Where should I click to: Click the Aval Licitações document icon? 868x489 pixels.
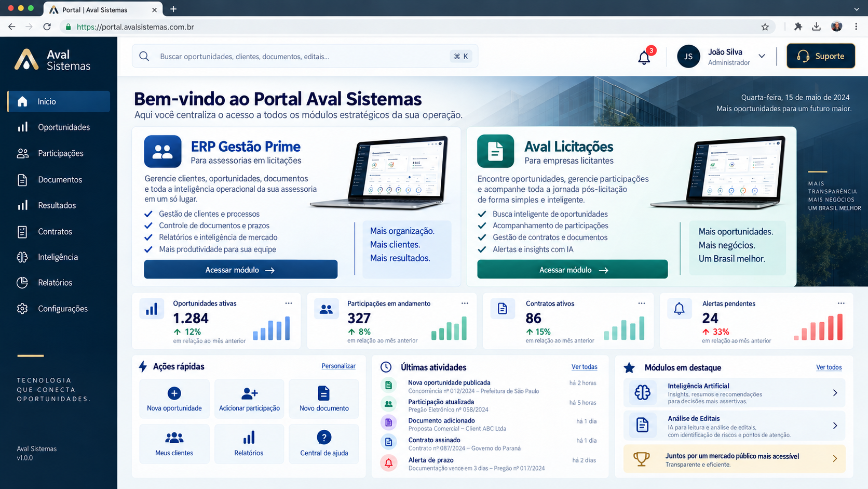pyautogui.click(x=495, y=151)
